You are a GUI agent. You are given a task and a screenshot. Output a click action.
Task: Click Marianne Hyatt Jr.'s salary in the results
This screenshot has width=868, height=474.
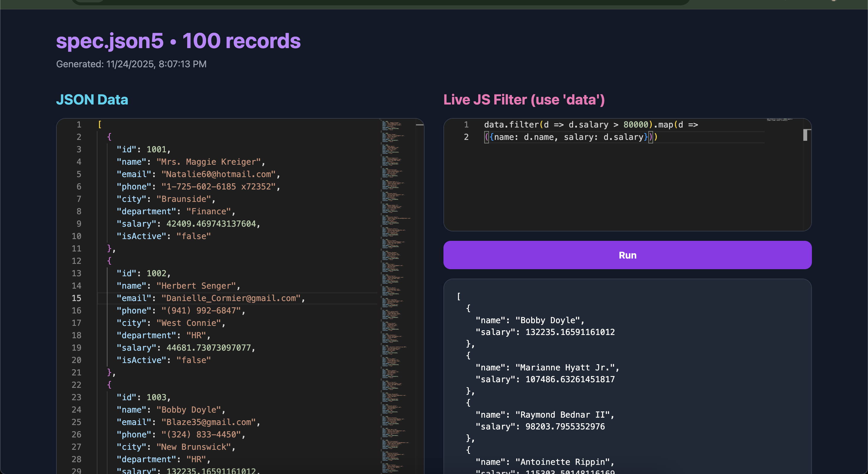[570, 379]
